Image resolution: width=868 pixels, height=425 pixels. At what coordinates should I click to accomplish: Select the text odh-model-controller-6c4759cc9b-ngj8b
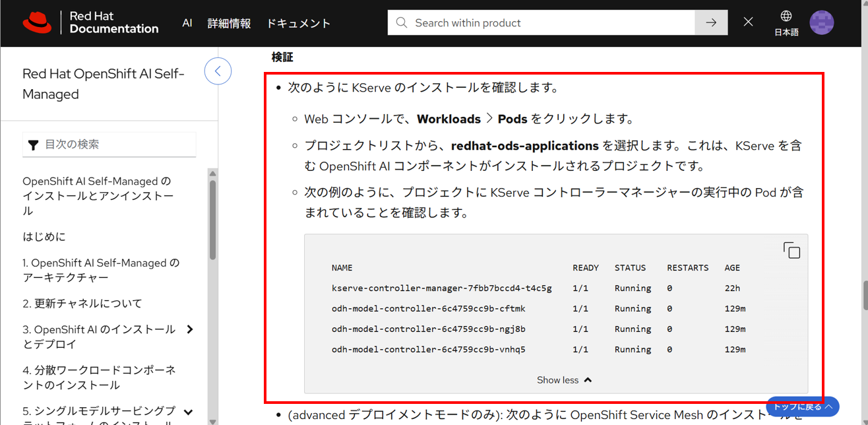coord(429,329)
